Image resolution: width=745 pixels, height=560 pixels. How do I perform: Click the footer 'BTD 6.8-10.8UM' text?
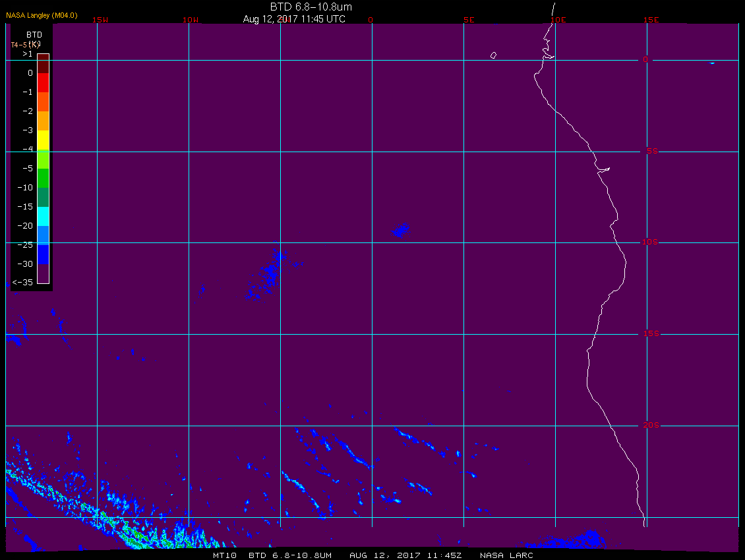tap(290, 555)
